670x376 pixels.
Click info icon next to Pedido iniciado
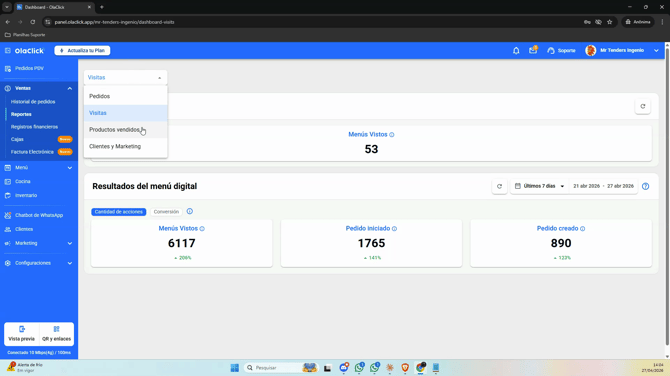(394, 229)
